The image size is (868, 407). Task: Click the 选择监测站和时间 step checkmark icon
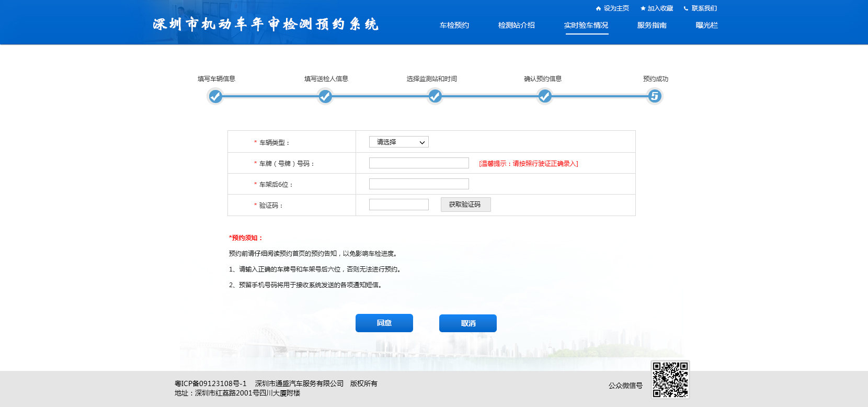435,96
